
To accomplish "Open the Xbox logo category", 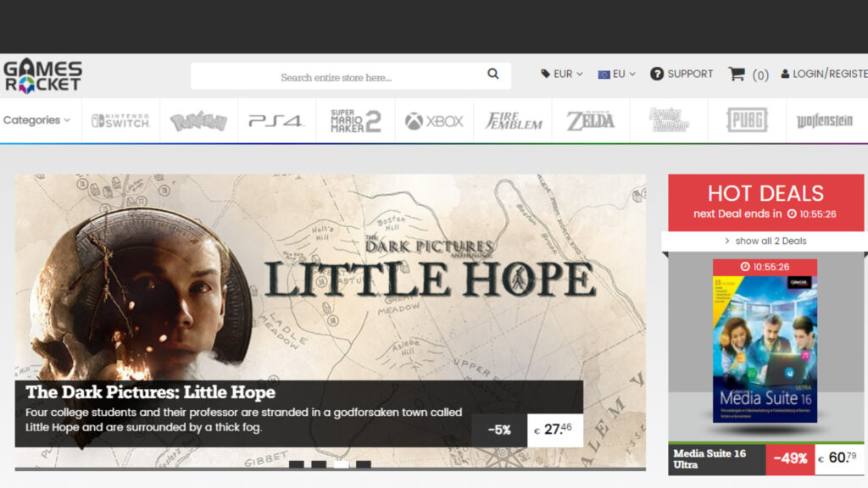I will click(x=434, y=121).
